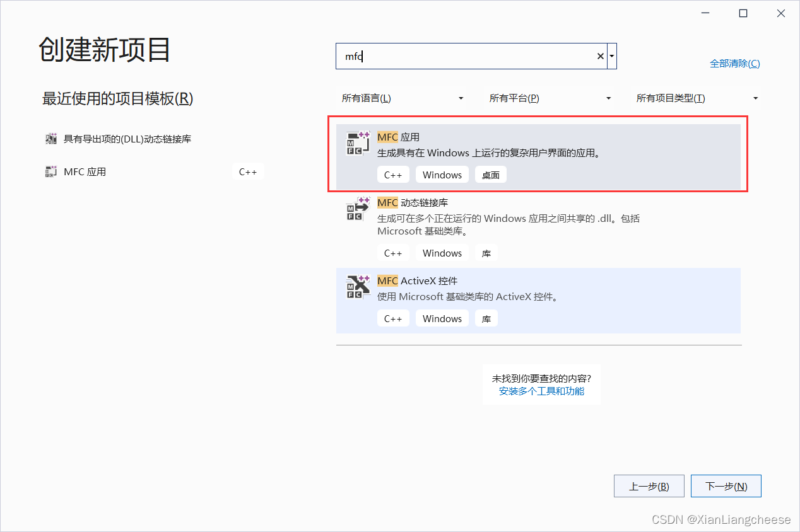The width and height of the screenshot is (800, 532).
Task: Select the MFC ActiveX 控件 result title
Action: (x=418, y=280)
